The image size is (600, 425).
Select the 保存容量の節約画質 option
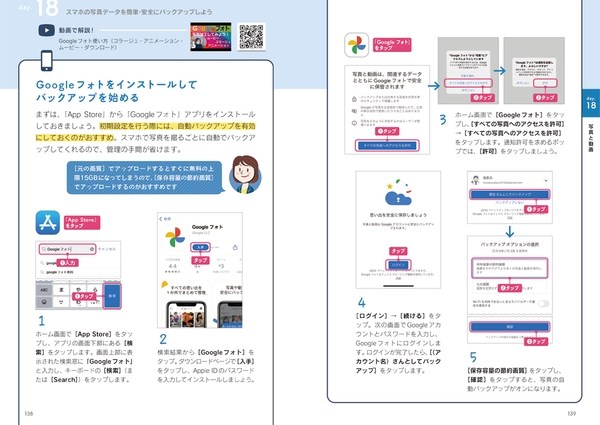coord(509,268)
